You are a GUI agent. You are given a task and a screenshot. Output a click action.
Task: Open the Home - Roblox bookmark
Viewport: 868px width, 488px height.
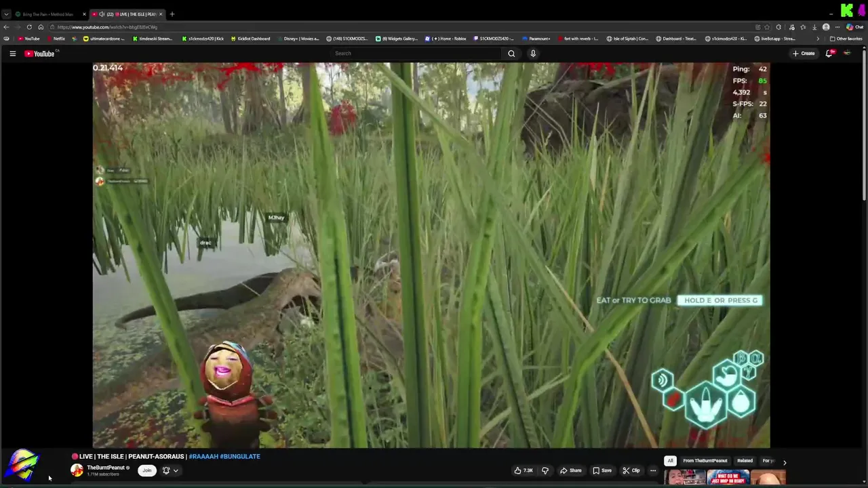(446, 39)
